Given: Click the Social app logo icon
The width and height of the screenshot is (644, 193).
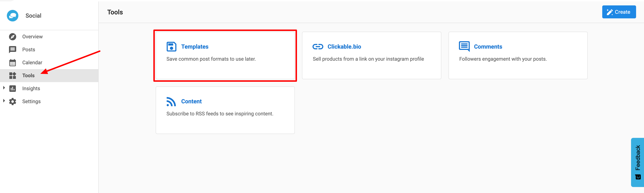Looking at the screenshot, I should click(12, 16).
